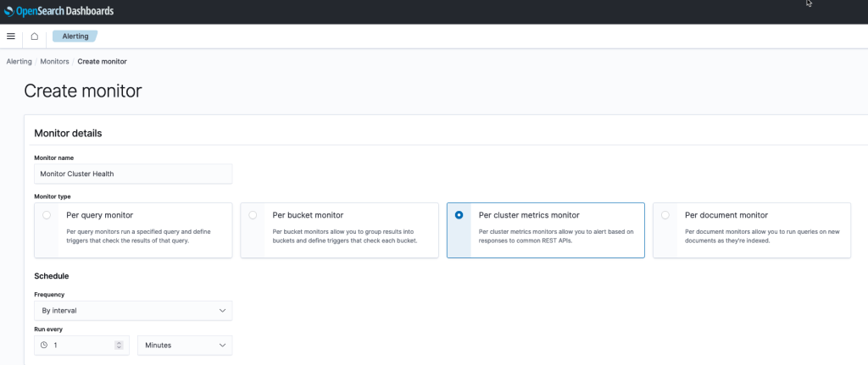Select Per document monitor radio button
This screenshot has height=365, width=868.
(x=665, y=215)
